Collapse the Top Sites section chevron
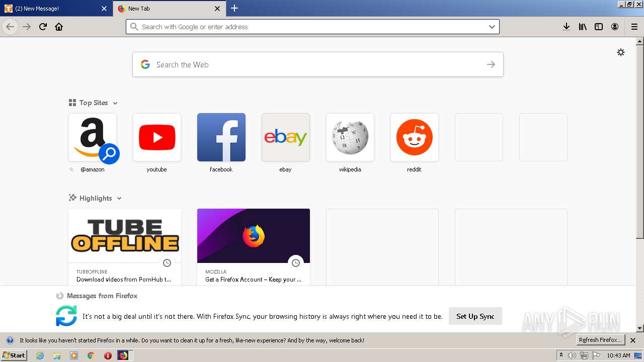 tap(115, 103)
